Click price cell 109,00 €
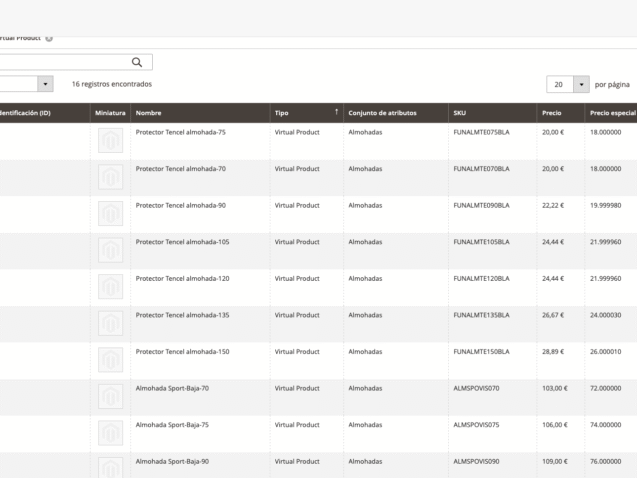Screen dimensions: 637x478 pyautogui.click(x=555, y=461)
